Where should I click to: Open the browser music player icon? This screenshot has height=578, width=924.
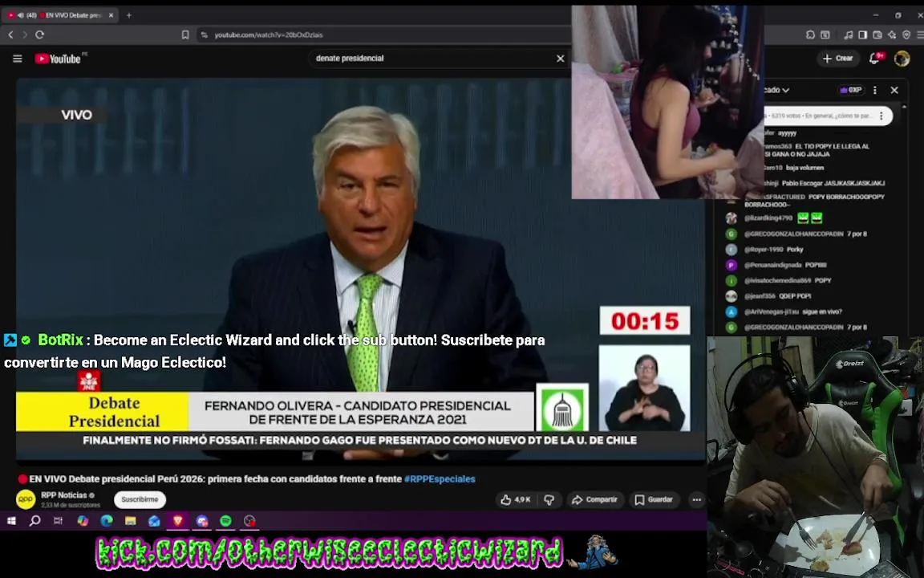point(848,35)
